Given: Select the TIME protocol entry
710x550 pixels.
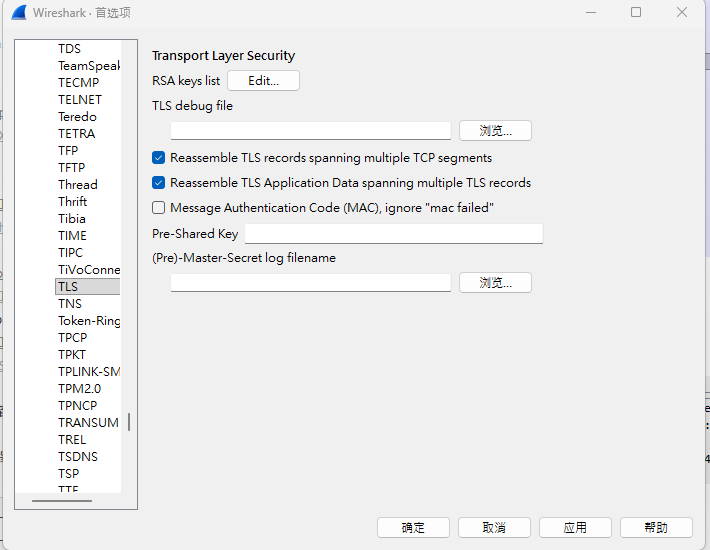Looking at the screenshot, I should point(72,235).
